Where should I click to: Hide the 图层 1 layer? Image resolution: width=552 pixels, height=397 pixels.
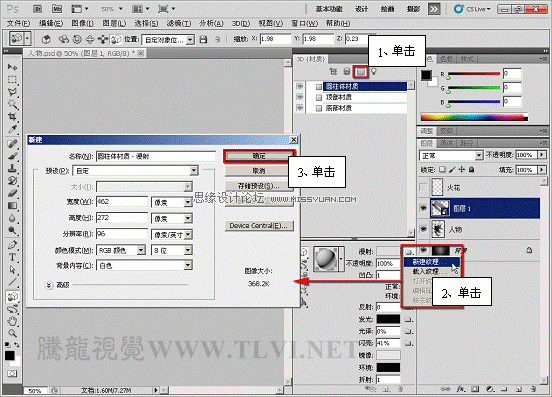coord(423,208)
